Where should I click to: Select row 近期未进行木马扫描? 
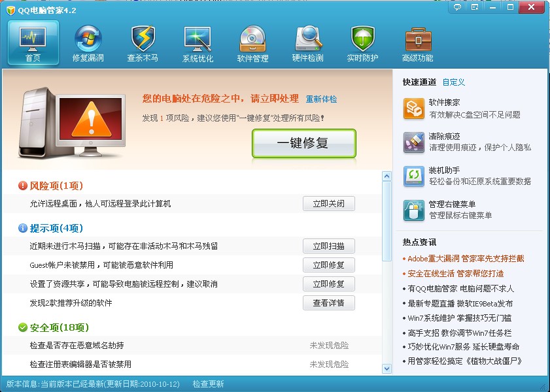pyautogui.click(x=192, y=246)
